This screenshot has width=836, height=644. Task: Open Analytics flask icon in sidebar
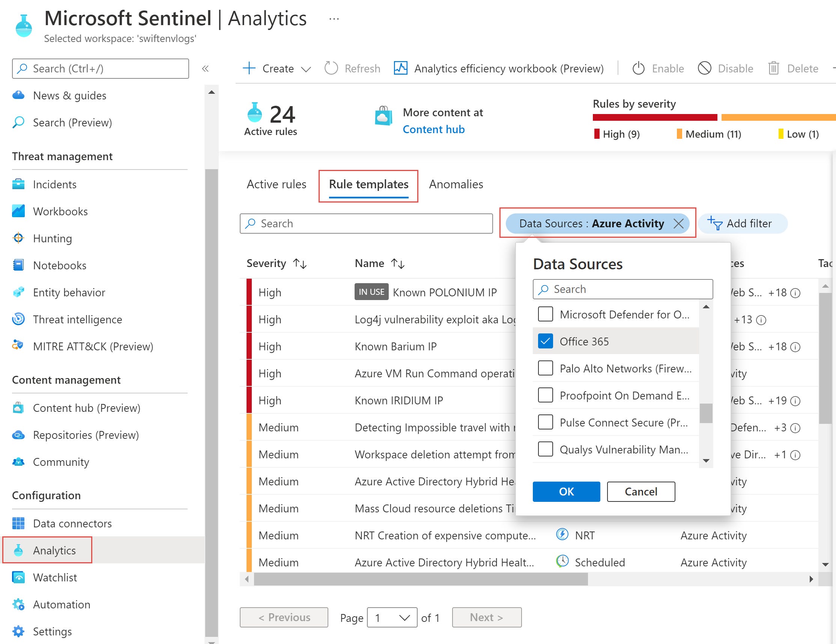click(x=18, y=551)
